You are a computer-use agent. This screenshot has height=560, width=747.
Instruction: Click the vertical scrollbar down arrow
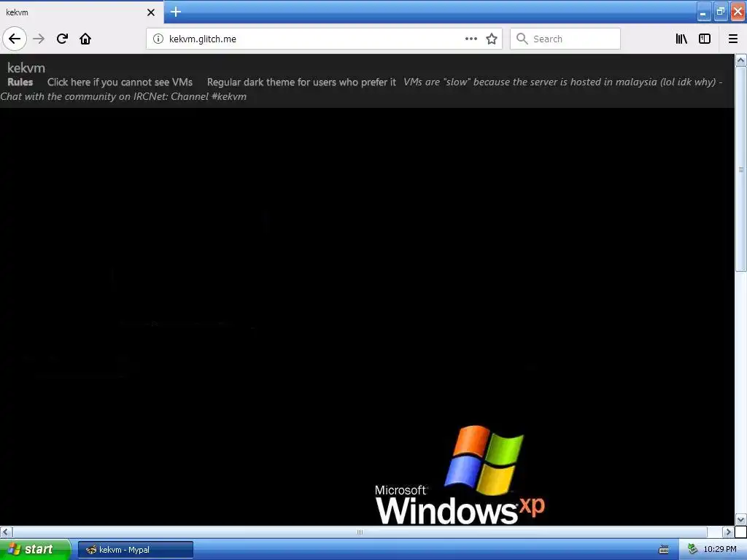[x=741, y=519]
